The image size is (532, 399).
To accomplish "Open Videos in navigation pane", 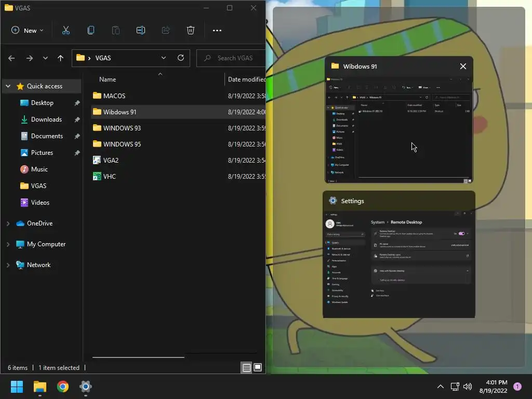I will point(40,203).
